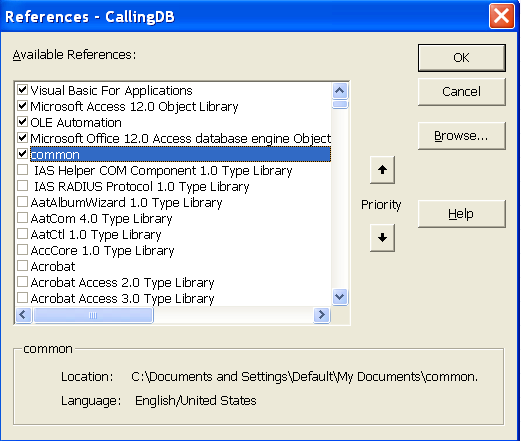Viewport: 521px width, 441px height.
Task: Click the vertical scrollbar thumb
Action: pyautogui.click(x=340, y=104)
